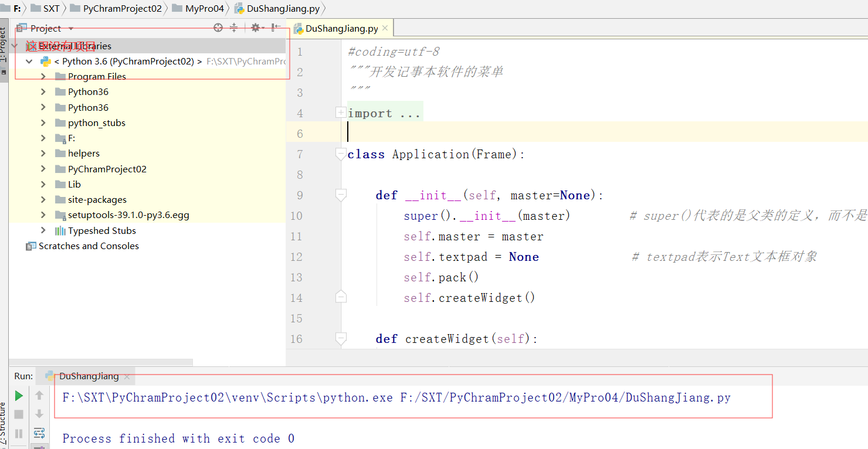Expand the setuptools-39.1.0-py3.6.egg node

click(x=43, y=215)
